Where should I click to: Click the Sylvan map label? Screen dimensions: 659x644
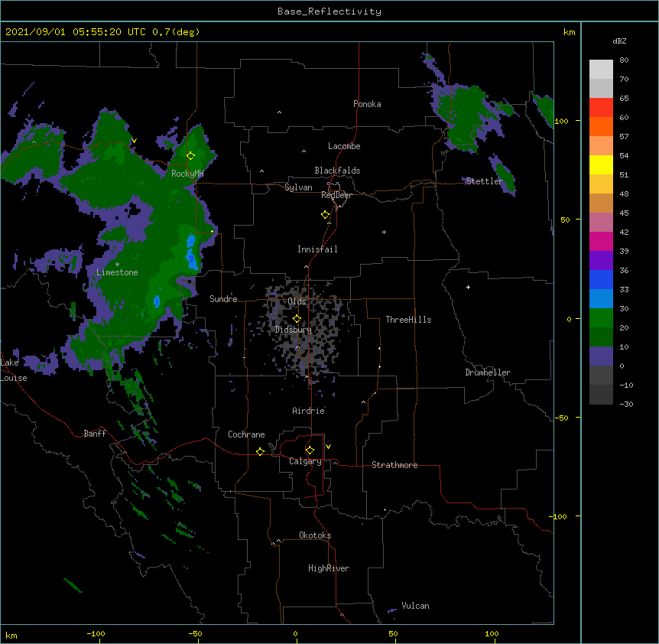pos(298,187)
